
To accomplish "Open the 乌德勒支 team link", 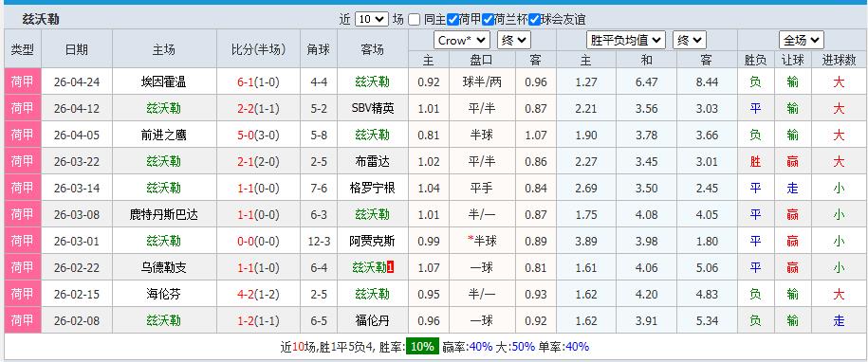I will pos(164,268).
